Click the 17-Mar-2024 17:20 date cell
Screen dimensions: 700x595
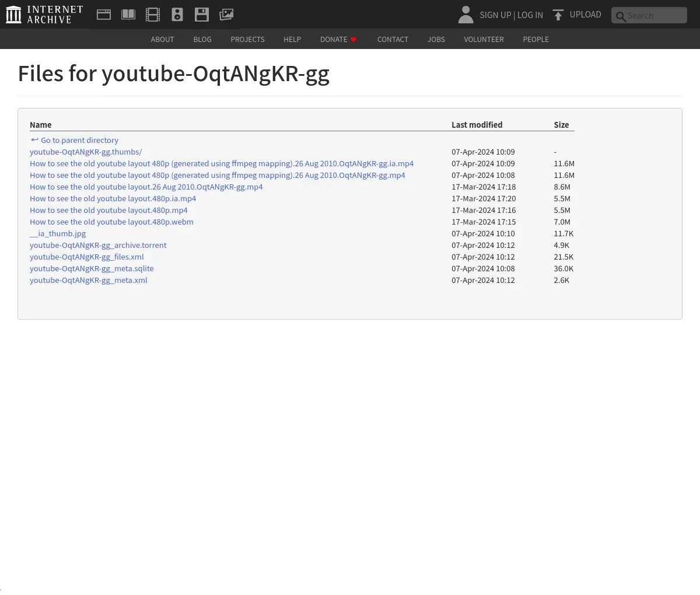pos(484,198)
